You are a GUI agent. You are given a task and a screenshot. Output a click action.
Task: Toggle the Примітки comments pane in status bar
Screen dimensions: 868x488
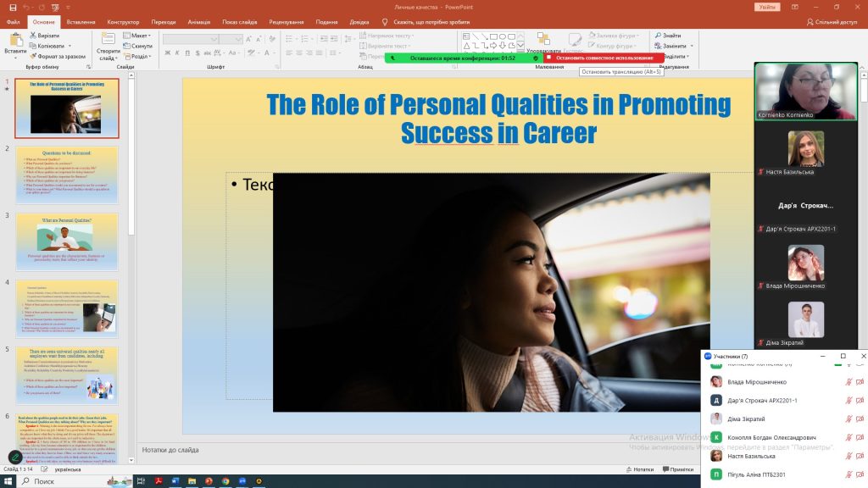[x=678, y=469]
